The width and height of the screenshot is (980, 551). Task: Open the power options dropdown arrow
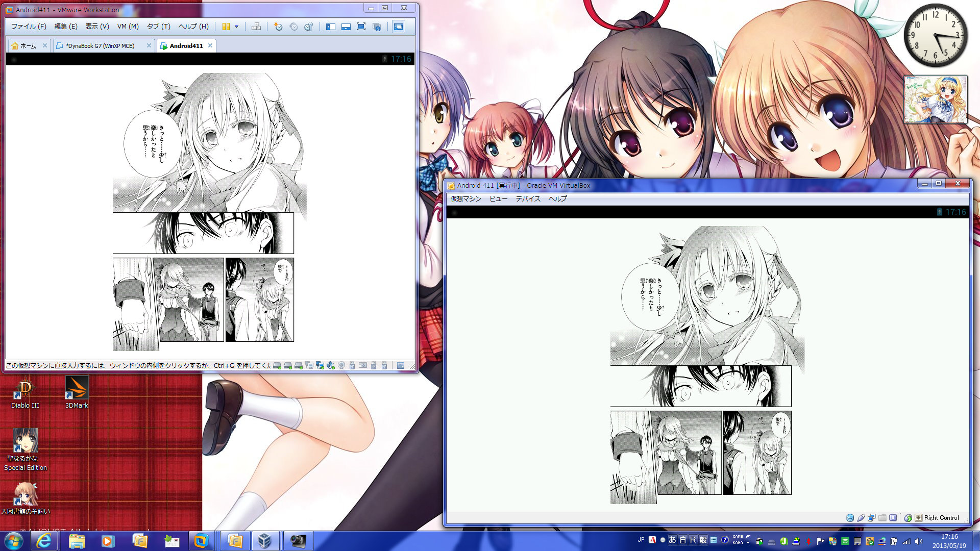pyautogui.click(x=236, y=27)
